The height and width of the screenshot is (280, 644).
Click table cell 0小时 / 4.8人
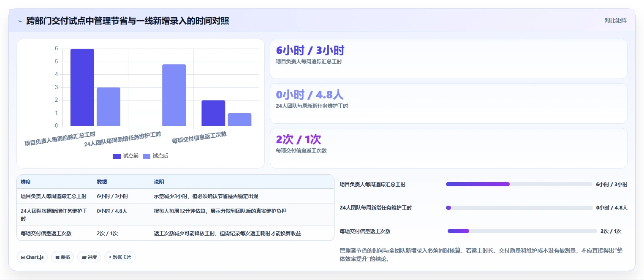coord(112,211)
